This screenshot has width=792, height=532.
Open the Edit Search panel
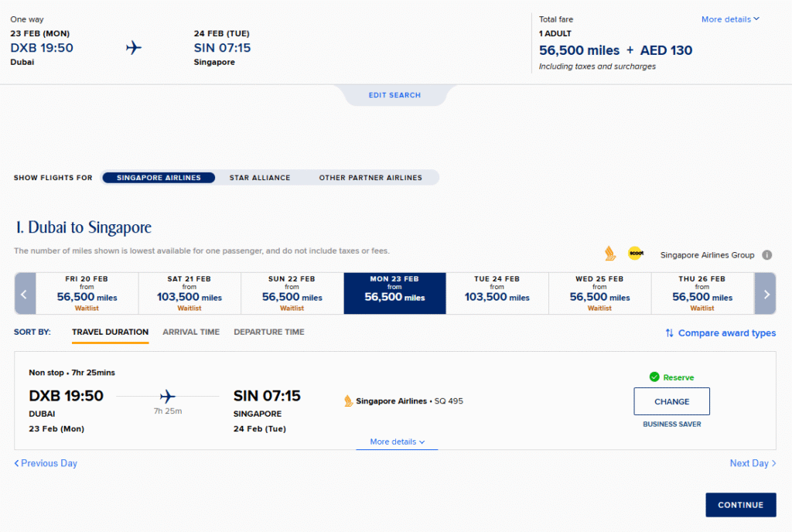394,95
